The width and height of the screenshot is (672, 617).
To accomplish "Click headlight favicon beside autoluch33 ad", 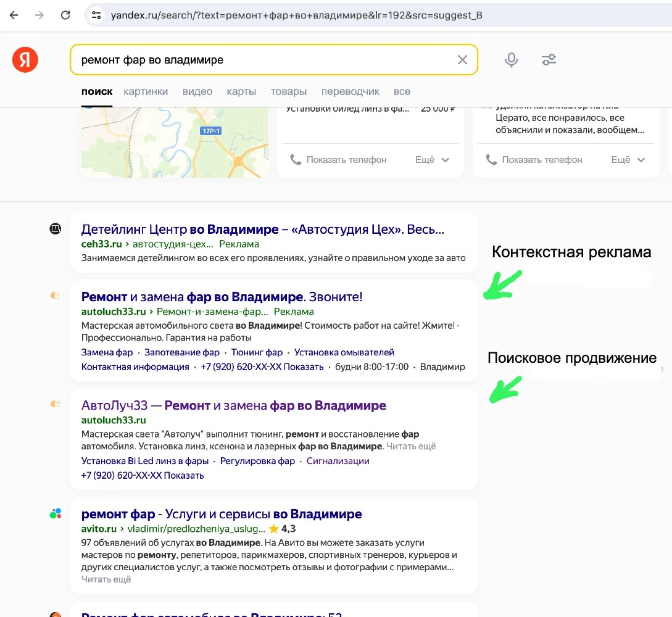I will 56,295.
